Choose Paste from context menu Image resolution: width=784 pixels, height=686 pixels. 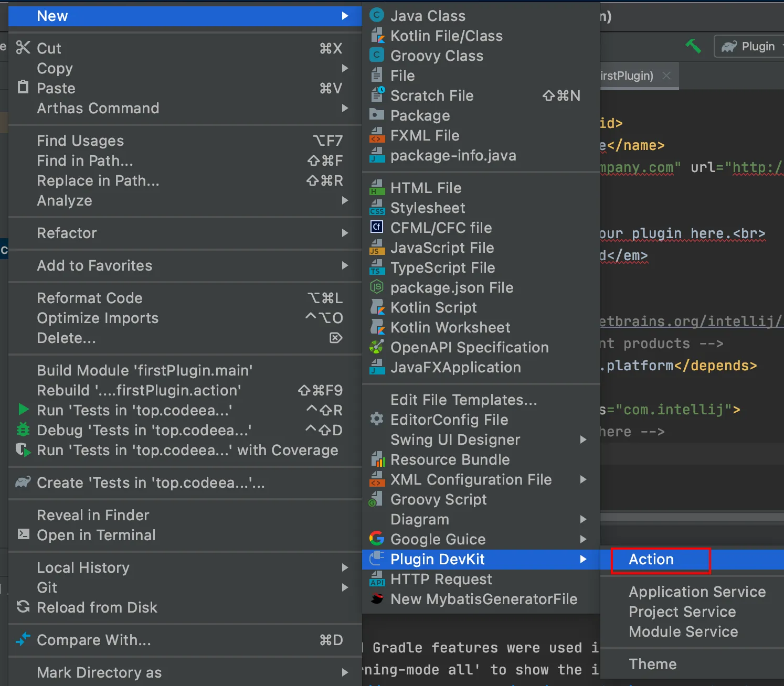[185, 88]
